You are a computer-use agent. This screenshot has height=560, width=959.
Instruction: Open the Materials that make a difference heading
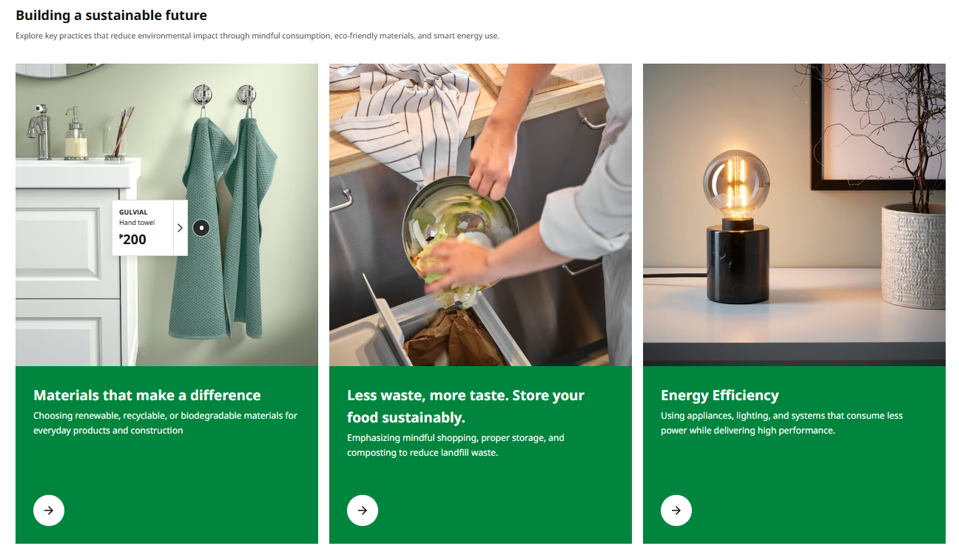point(147,395)
